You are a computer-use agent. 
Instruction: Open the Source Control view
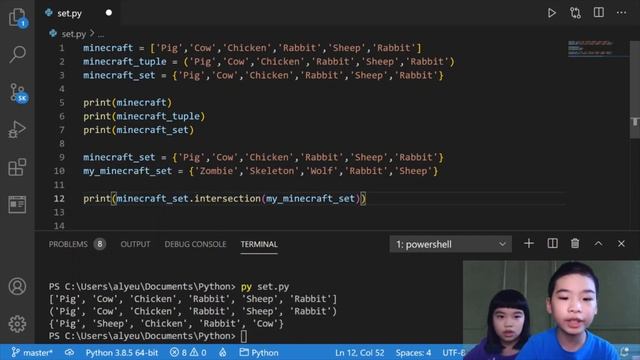(x=18, y=93)
